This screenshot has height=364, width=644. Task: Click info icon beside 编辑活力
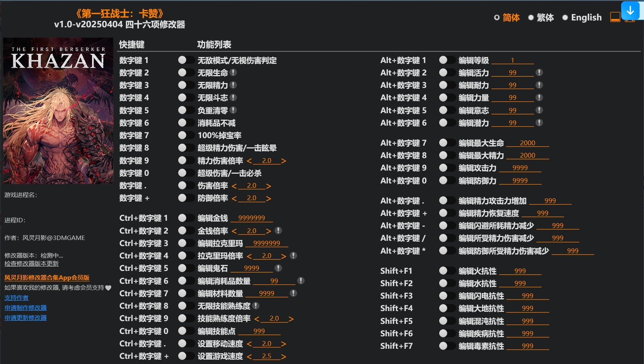539,73
